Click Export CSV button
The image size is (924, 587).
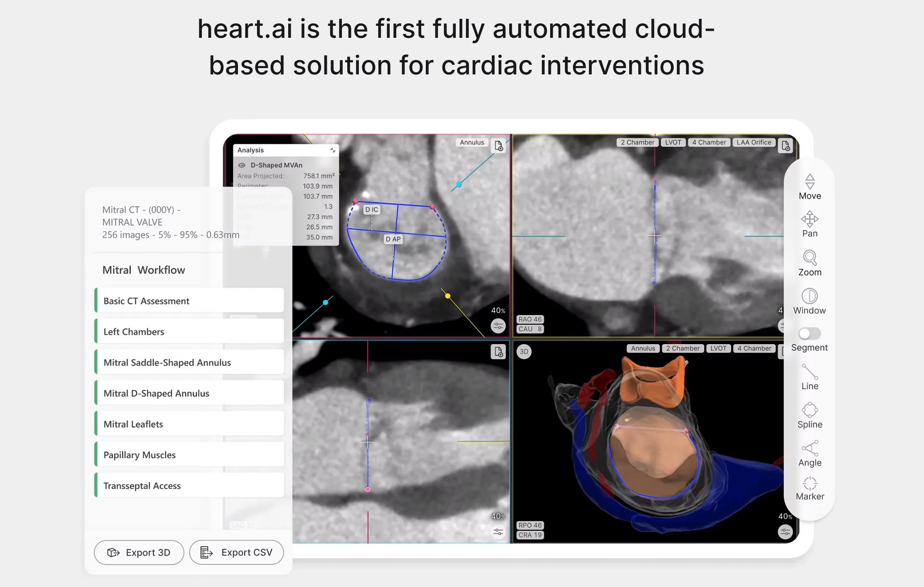click(x=237, y=552)
